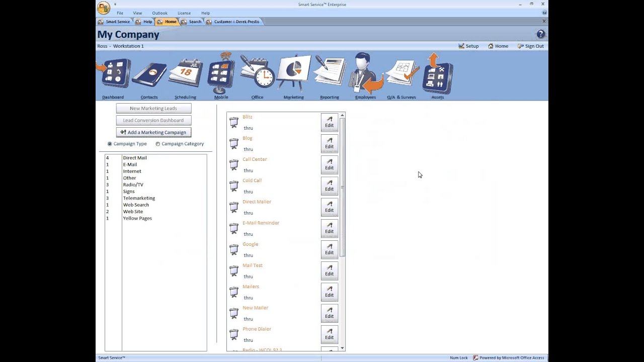Click the Mailers campaign easel icon
This screenshot has width=644, height=362.
pos(234,291)
